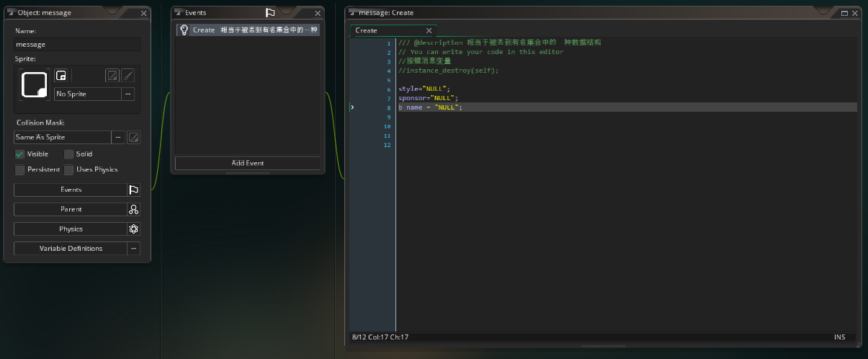Click the 8/12 Col:17 Ch:17 status text
868x359 pixels.
point(381,337)
